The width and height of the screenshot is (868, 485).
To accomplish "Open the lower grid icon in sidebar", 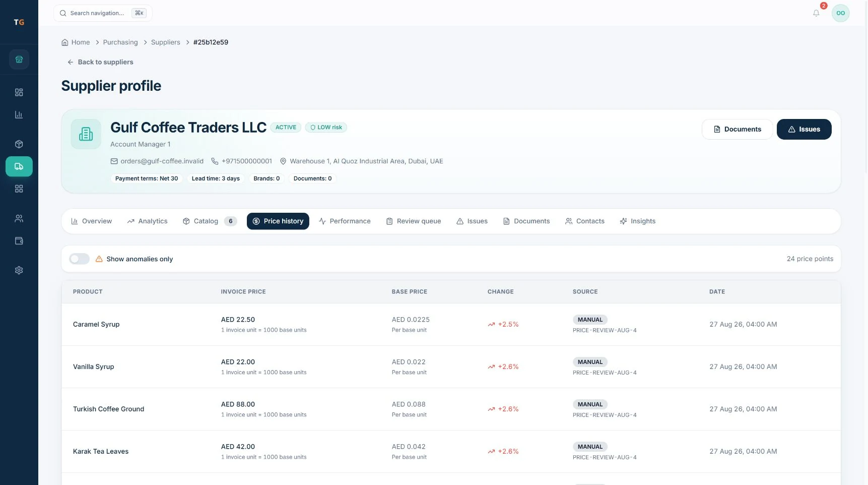I will click(19, 189).
